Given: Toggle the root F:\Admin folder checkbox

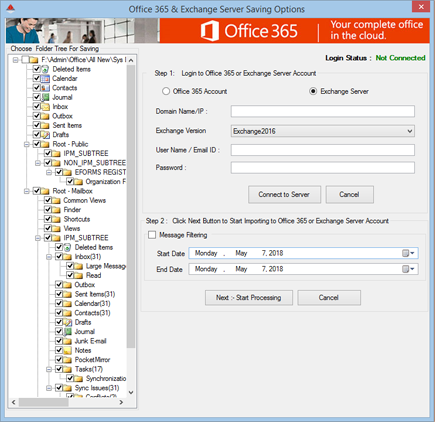Looking at the screenshot, I should click(26, 60).
